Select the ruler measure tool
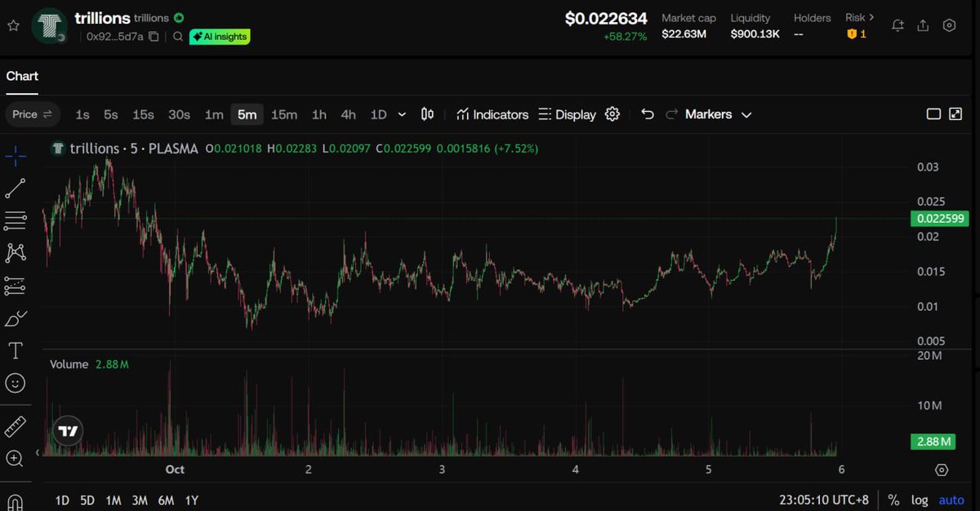The height and width of the screenshot is (511, 980). [16, 426]
